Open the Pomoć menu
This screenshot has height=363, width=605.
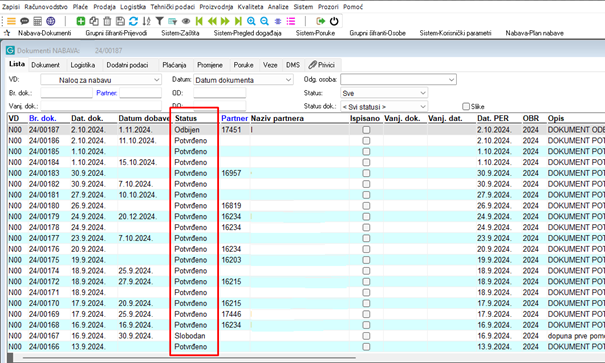coord(353,7)
